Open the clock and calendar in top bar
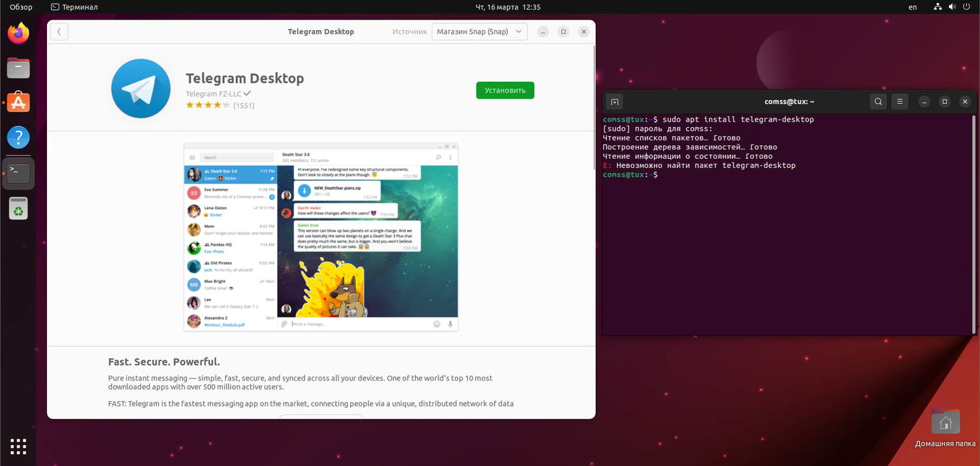980x466 pixels. click(x=508, y=7)
